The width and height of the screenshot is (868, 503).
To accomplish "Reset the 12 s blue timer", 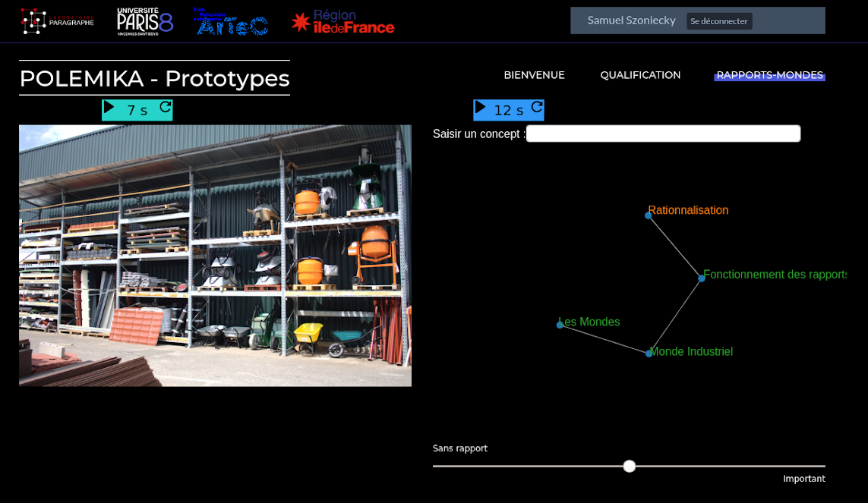I will point(537,108).
